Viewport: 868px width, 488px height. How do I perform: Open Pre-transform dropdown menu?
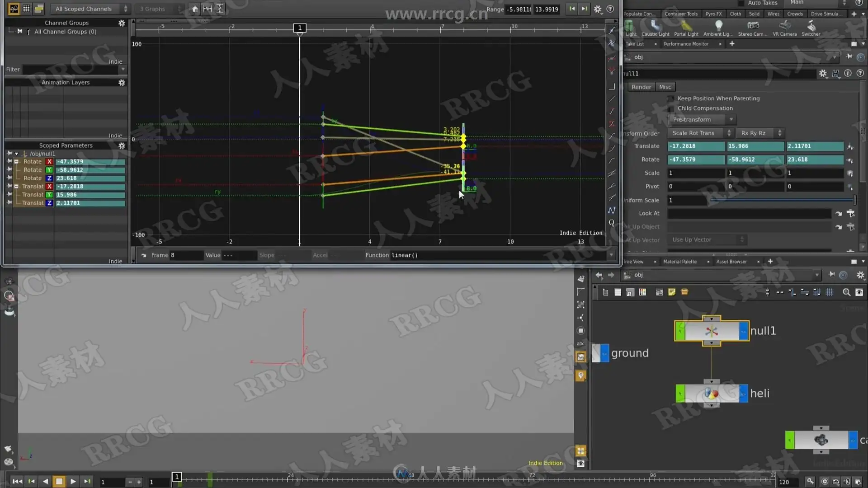tap(702, 120)
